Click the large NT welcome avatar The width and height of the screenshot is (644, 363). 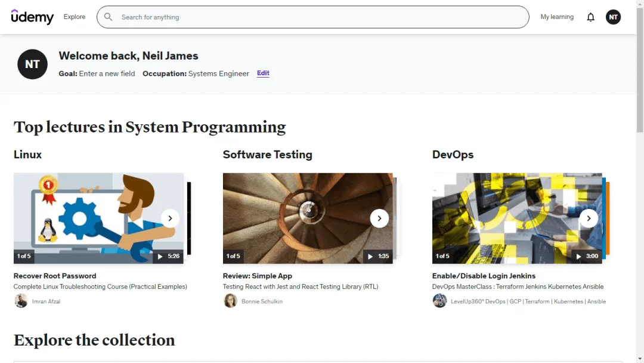(32, 64)
